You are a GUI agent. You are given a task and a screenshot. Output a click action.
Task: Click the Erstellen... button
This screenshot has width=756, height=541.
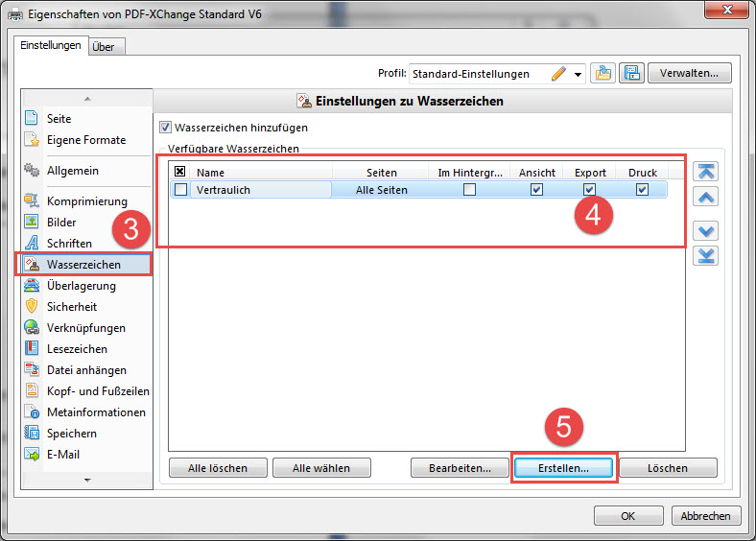point(563,468)
